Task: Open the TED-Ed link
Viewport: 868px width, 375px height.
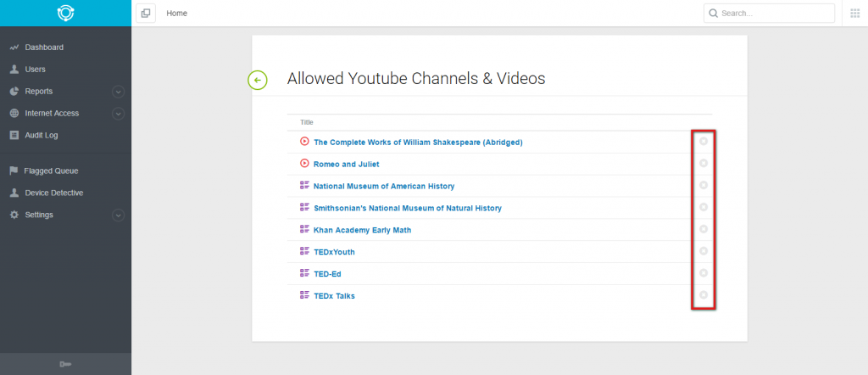Action: [x=328, y=274]
